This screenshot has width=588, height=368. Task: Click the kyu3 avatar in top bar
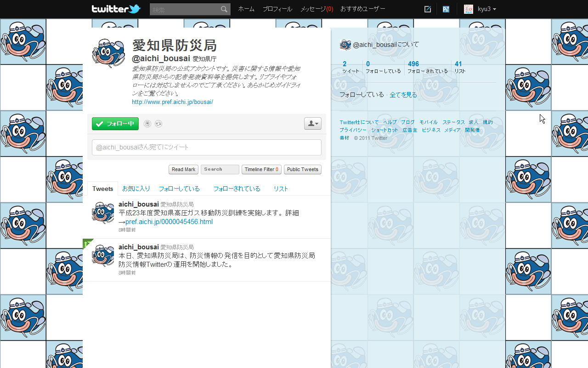(x=469, y=9)
